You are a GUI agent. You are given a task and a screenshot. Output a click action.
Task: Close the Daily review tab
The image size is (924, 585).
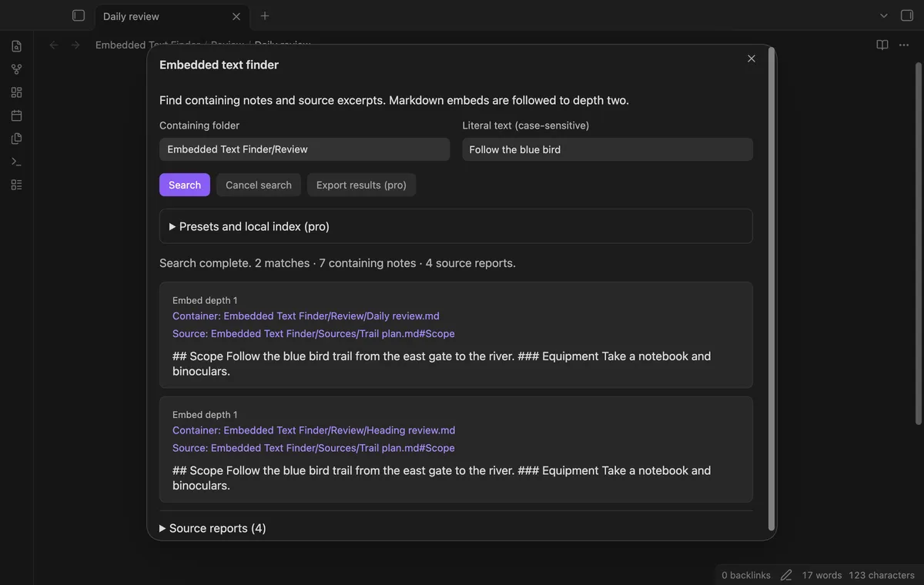236,16
